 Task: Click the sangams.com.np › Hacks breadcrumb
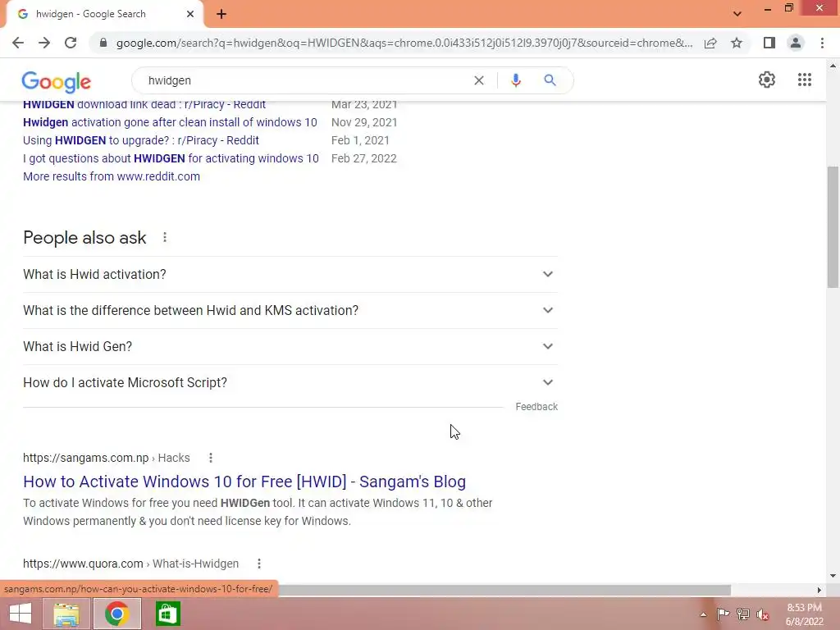(x=106, y=458)
